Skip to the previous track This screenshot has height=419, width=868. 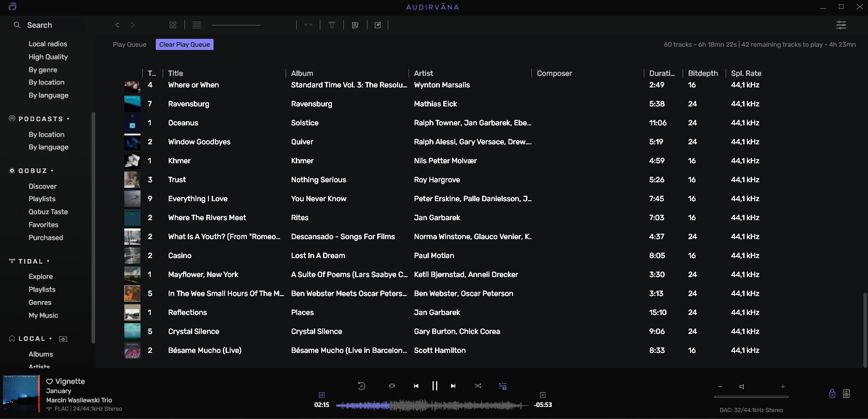416,386
